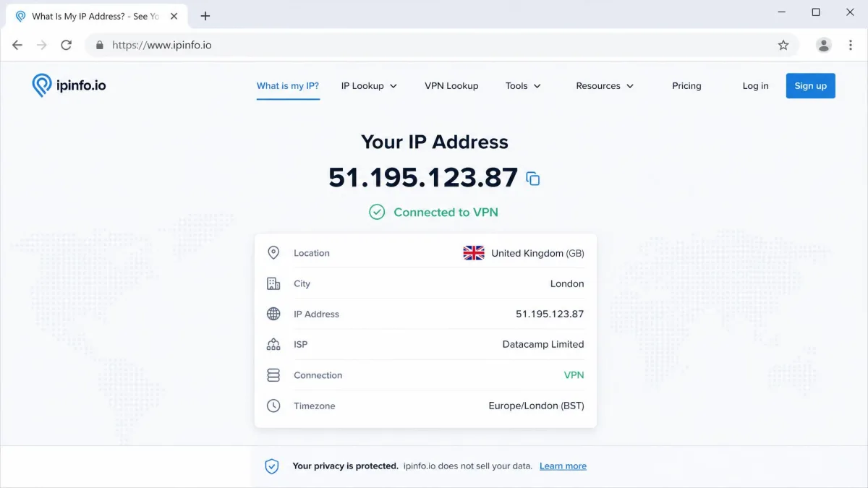Click the Europe/London (BST) timezone value
The height and width of the screenshot is (488, 868).
coord(537,406)
